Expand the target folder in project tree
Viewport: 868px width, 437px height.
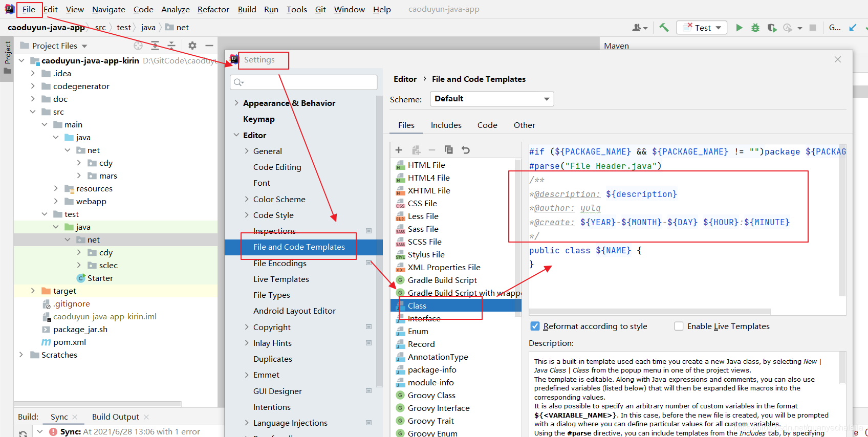coord(33,291)
